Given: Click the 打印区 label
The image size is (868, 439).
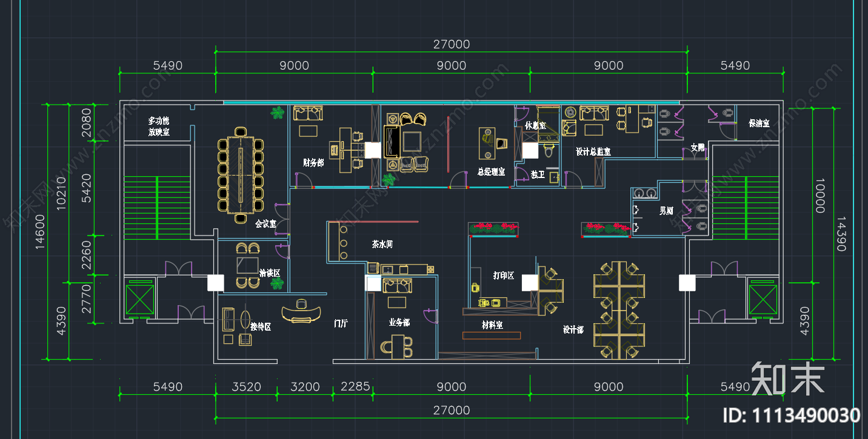Looking at the screenshot, I should click(x=503, y=276).
